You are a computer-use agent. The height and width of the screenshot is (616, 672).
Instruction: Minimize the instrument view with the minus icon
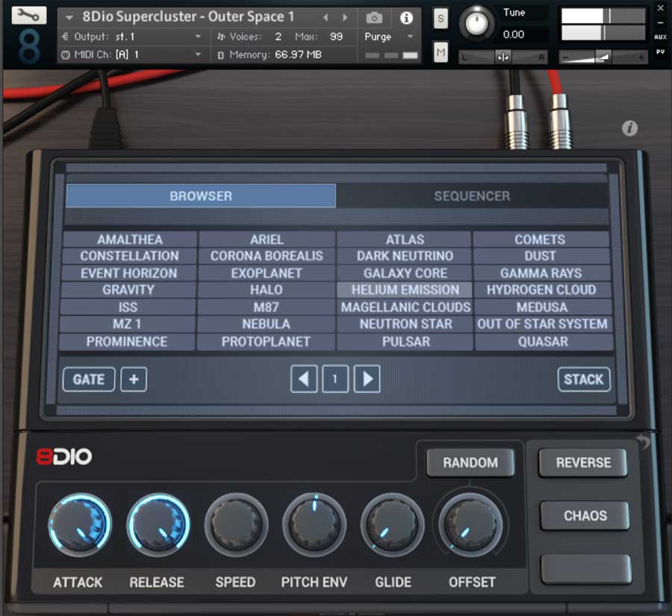point(661,22)
